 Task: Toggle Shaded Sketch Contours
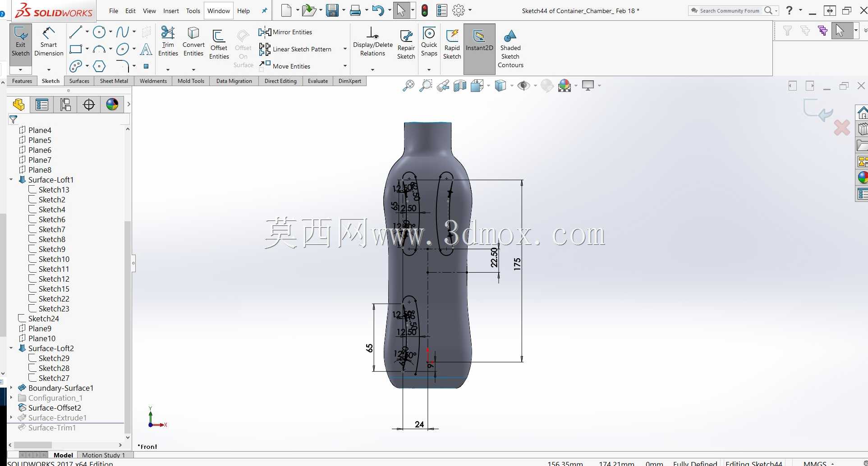510,49
